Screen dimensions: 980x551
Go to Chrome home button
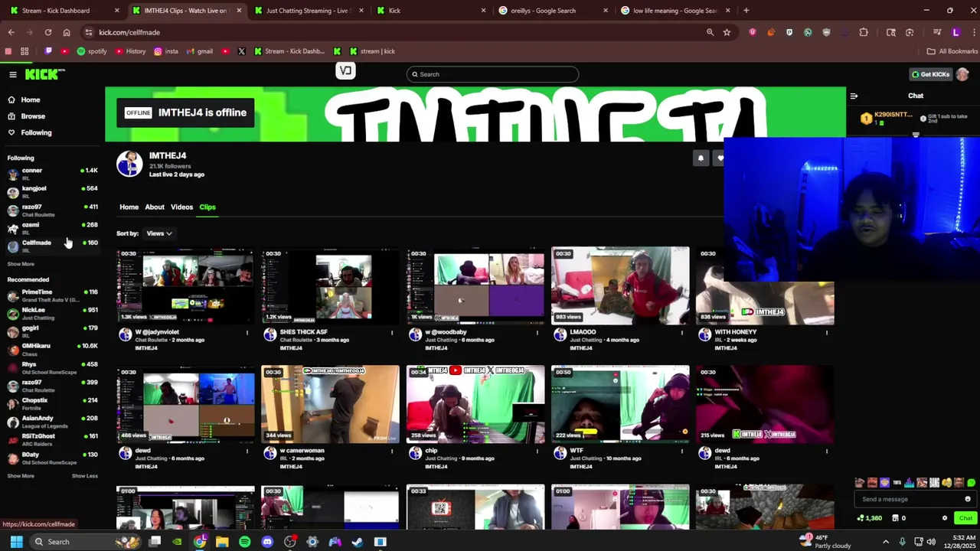coord(67,32)
